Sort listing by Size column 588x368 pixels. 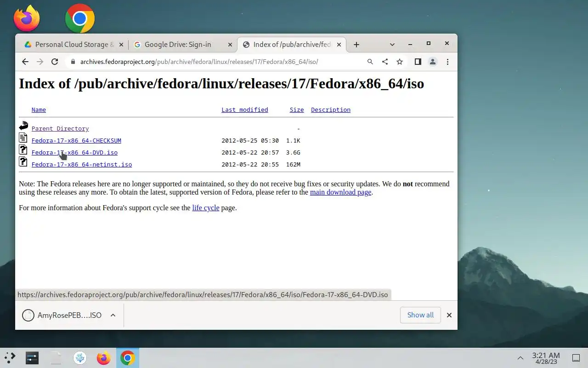tap(297, 109)
